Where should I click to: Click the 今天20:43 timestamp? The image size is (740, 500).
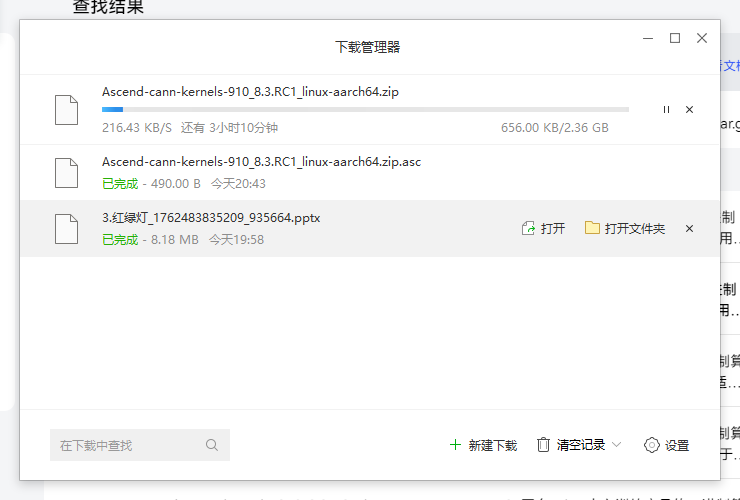coord(238,184)
